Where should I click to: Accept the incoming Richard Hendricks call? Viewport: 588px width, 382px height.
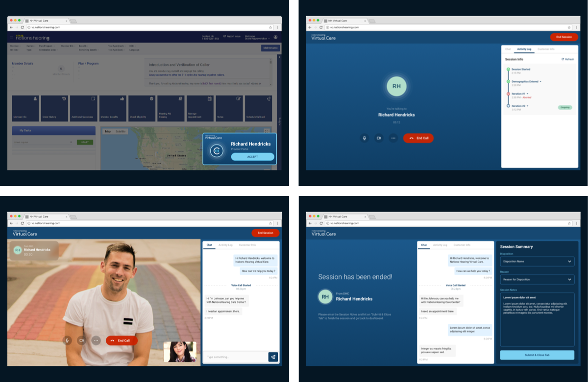[252, 157]
